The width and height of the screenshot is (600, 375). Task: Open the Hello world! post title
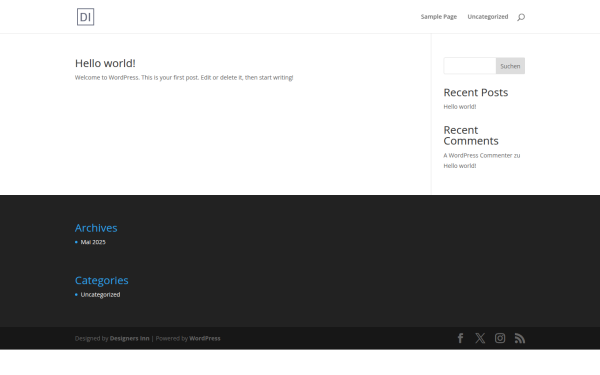coord(105,63)
